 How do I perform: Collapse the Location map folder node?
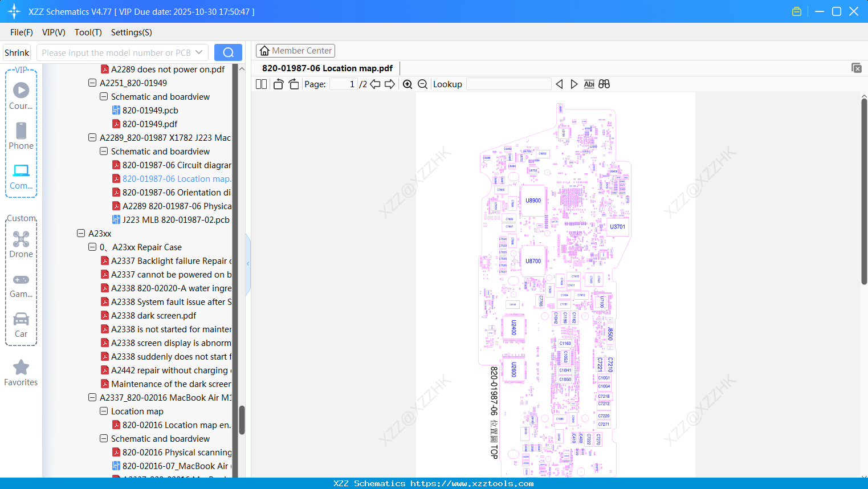click(x=104, y=411)
